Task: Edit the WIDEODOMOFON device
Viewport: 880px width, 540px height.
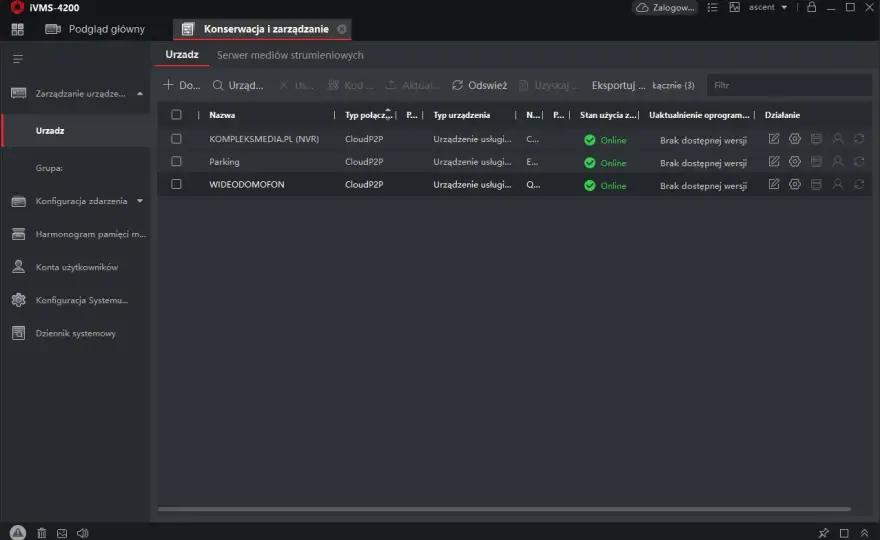Action: click(x=774, y=184)
